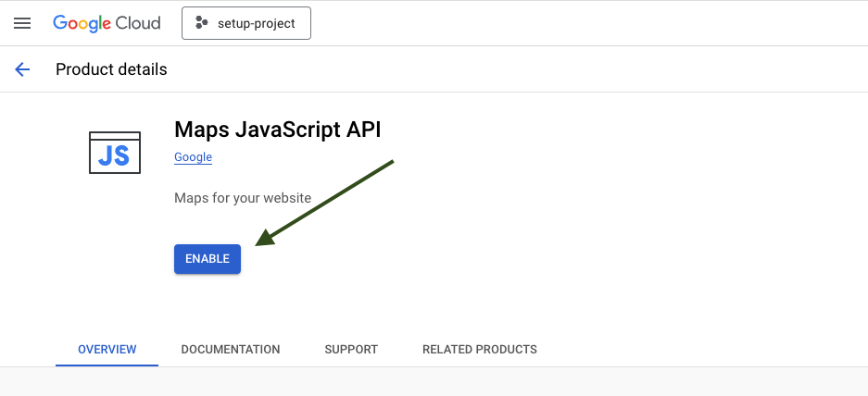The height and width of the screenshot is (396, 868).
Task: Open the setup-project project selector
Action: tap(246, 23)
